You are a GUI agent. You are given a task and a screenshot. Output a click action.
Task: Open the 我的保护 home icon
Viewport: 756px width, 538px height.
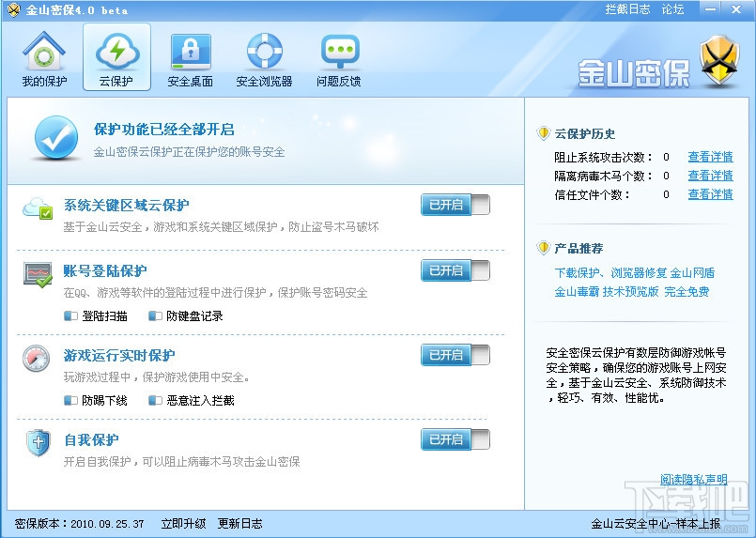[44, 51]
